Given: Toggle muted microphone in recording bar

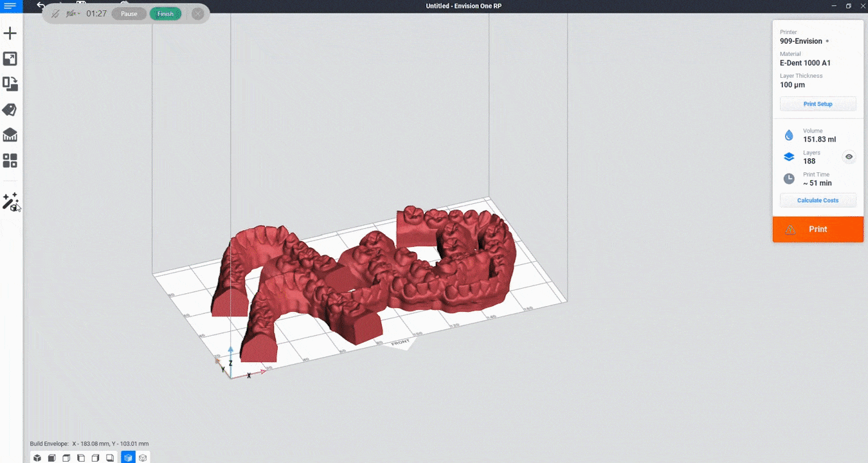Looking at the screenshot, I should coord(55,14).
